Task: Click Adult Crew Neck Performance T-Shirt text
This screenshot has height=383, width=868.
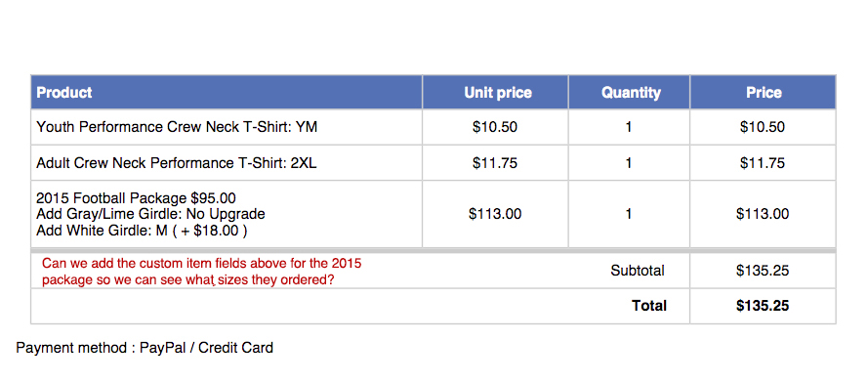Action: [x=177, y=163]
